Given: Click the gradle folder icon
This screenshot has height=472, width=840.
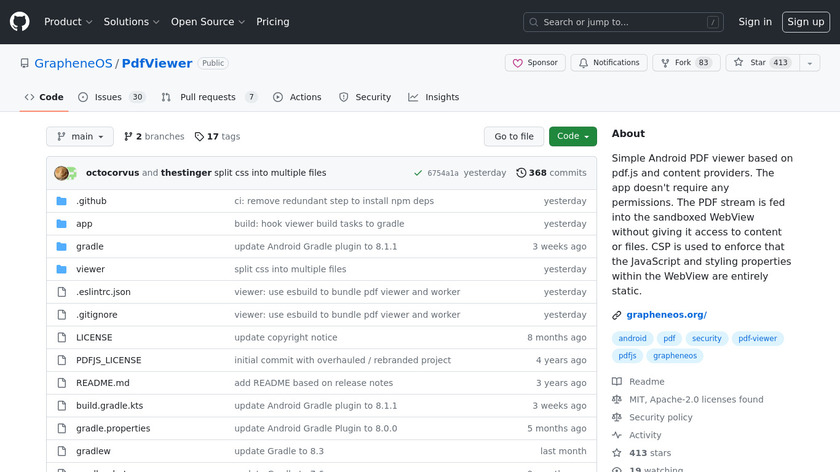Looking at the screenshot, I should point(62,246).
